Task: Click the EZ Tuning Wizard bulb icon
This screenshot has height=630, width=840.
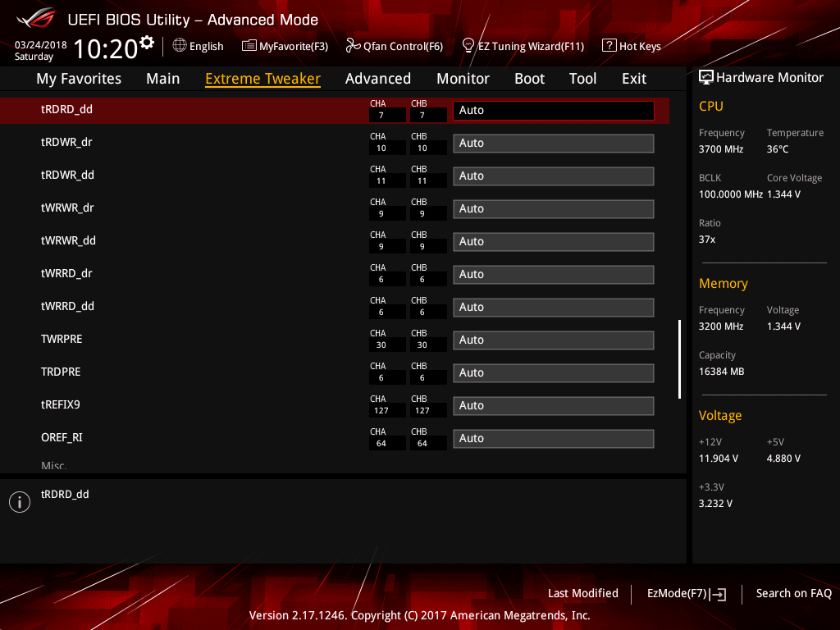Action: pyautogui.click(x=468, y=46)
